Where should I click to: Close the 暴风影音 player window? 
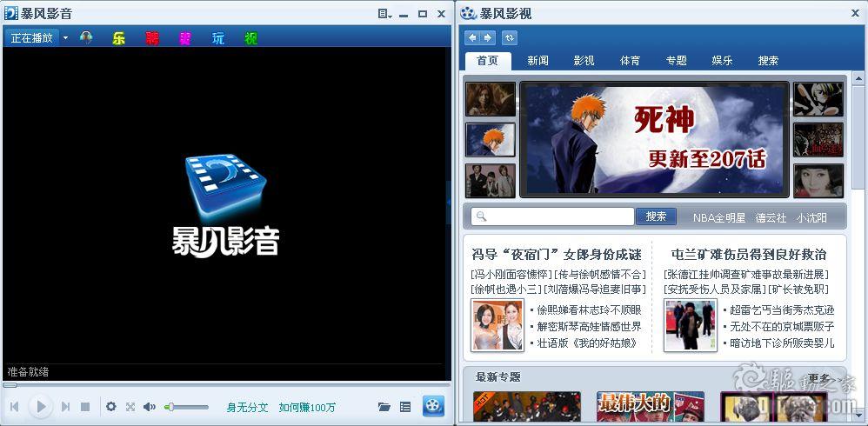(441, 14)
